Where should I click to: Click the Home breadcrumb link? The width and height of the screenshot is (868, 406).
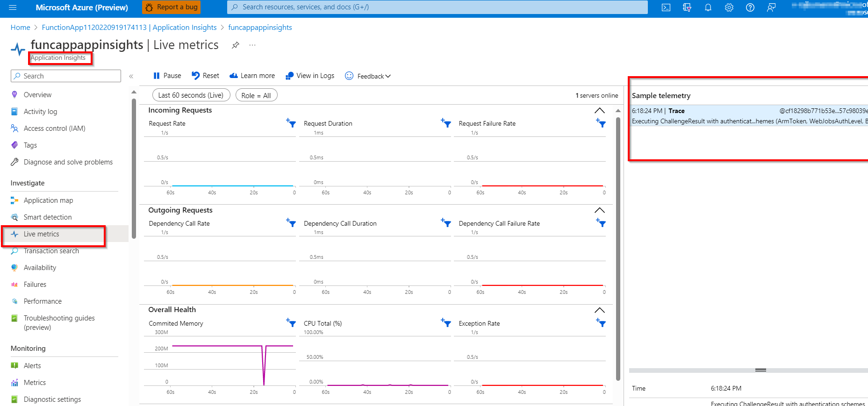coord(21,28)
